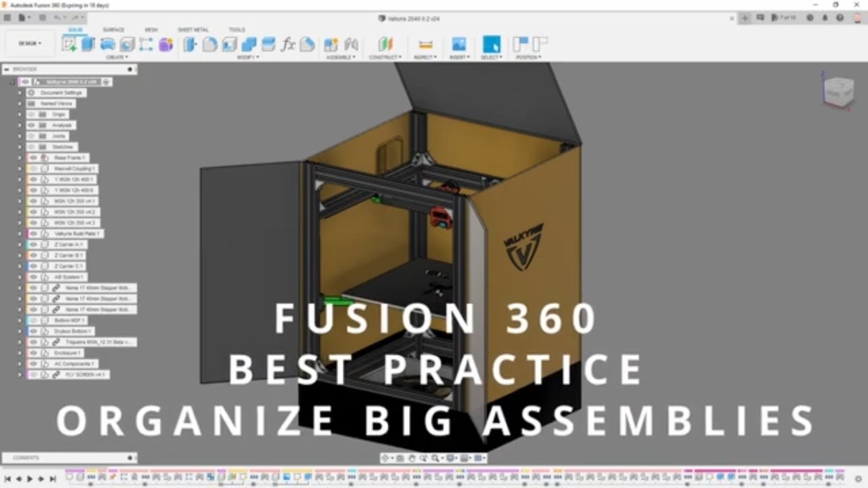Image resolution: width=868 pixels, height=488 pixels.
Task: Open the INSPECT dropdown menu
Action: pyautogui.click(x=426, y=58)
